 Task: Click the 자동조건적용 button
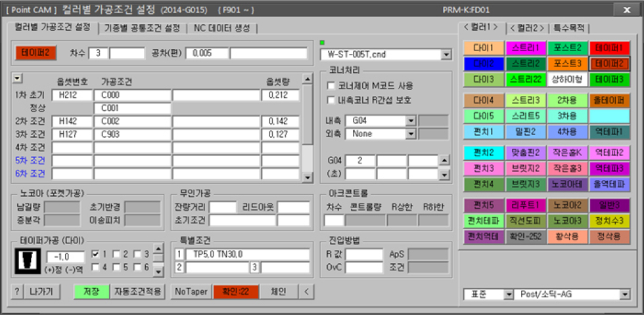click(137, 291)
